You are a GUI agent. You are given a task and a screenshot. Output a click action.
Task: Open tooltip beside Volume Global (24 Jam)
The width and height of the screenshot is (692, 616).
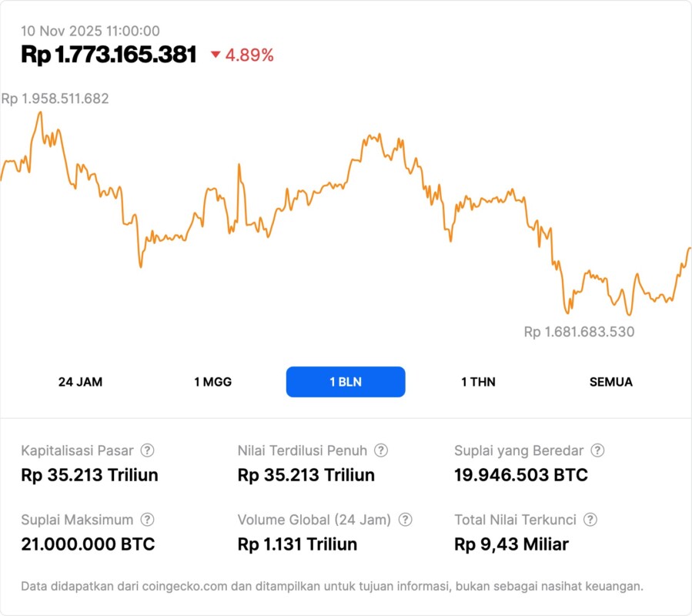pos(404,520)
